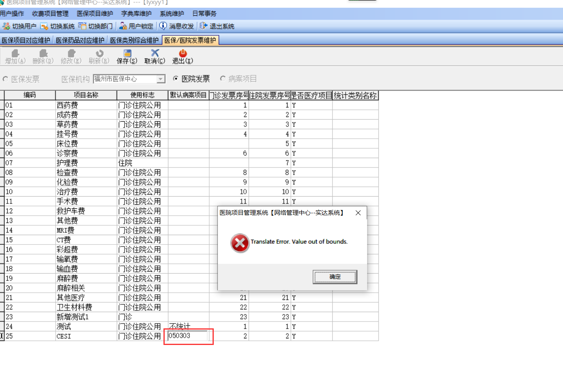563x392 pixels.
Task: Click 确定 in the Translate Error dialog
Action: [x=335, y=277]
